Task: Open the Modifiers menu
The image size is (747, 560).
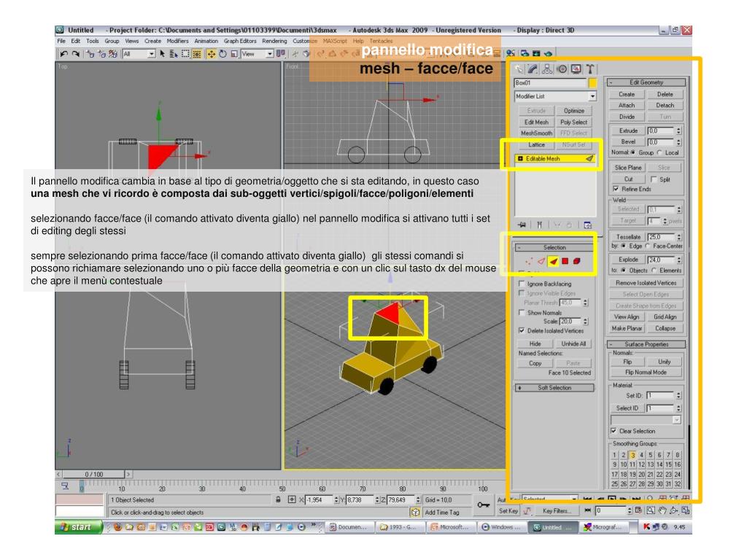Action: [177, 41]
